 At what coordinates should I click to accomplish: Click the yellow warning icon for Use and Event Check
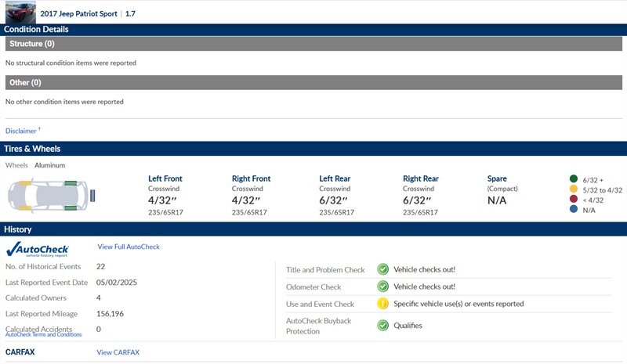382,304
